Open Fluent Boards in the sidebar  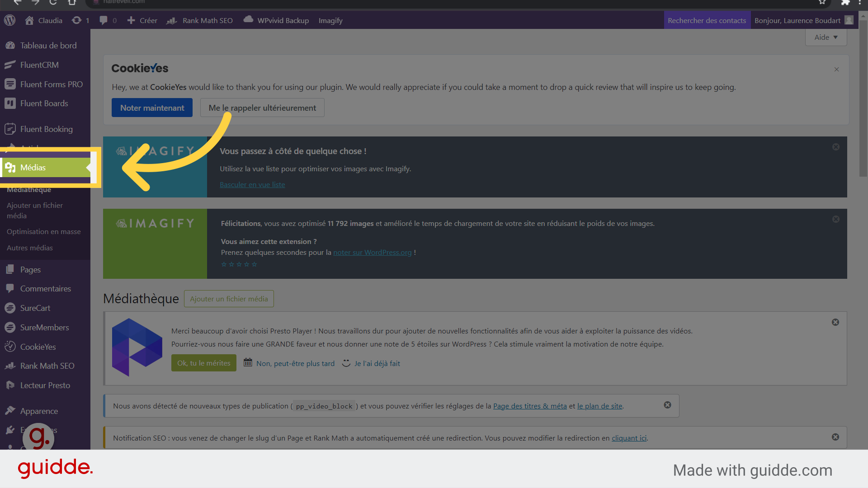(45, 103)
